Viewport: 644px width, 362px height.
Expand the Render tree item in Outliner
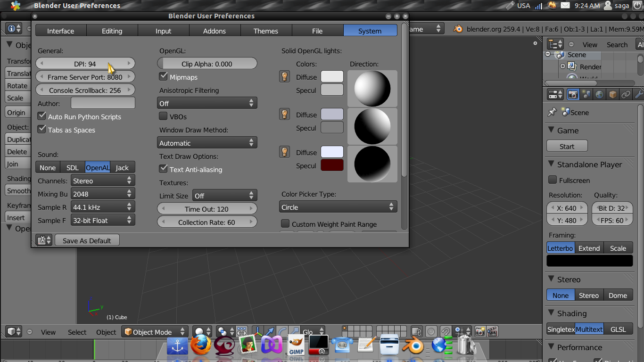(563, 66)
